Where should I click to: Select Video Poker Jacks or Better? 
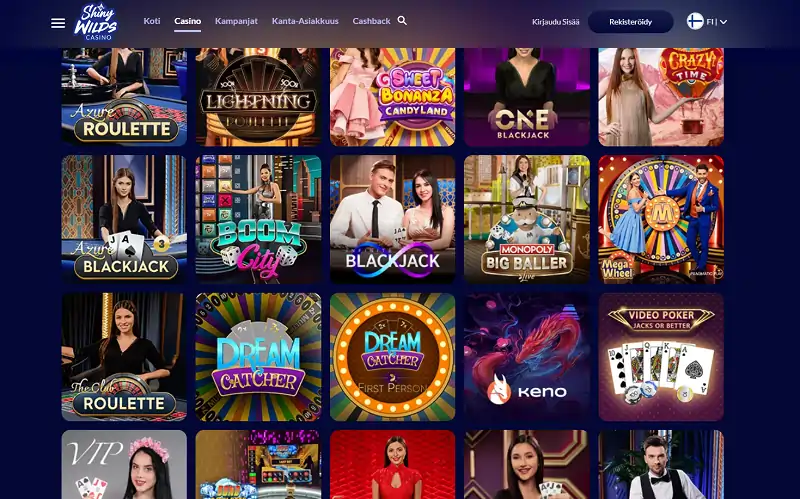661,357
